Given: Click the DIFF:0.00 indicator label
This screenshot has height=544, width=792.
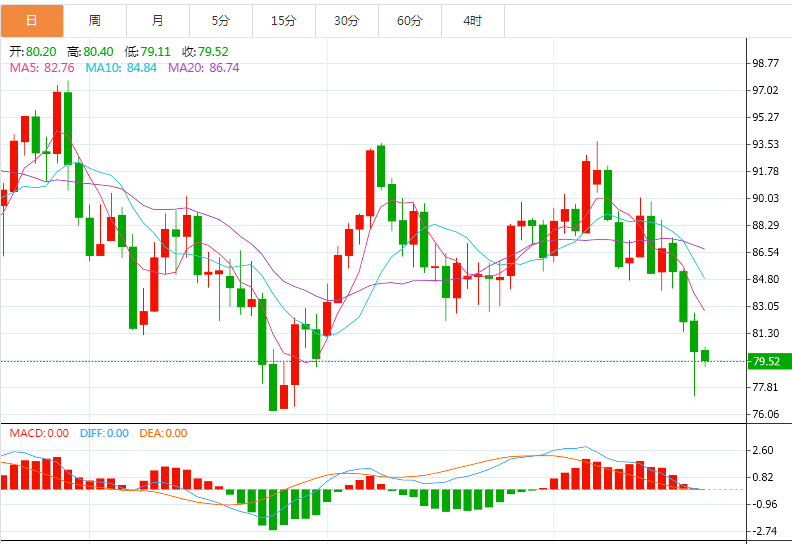Looking at the screenshot, I should [x=104, y=433].
